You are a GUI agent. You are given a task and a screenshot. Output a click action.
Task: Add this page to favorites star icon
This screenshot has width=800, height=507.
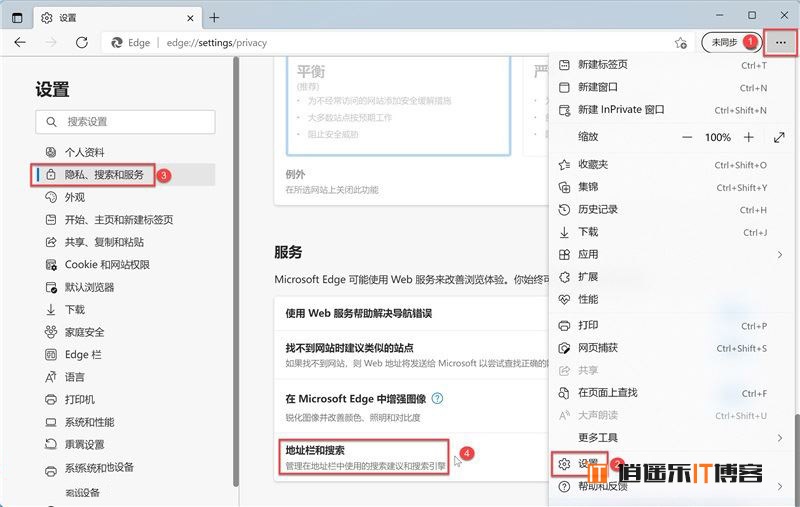pyautogui.click(x=681, y=43)
